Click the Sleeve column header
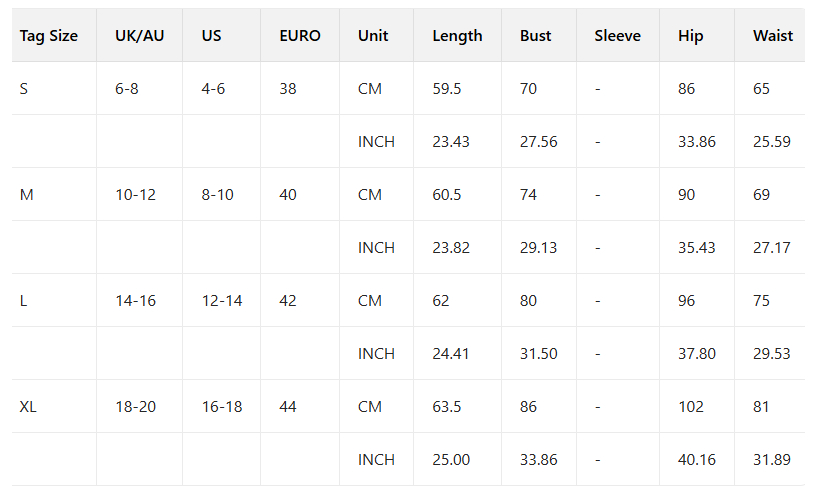 coord(617,36)
